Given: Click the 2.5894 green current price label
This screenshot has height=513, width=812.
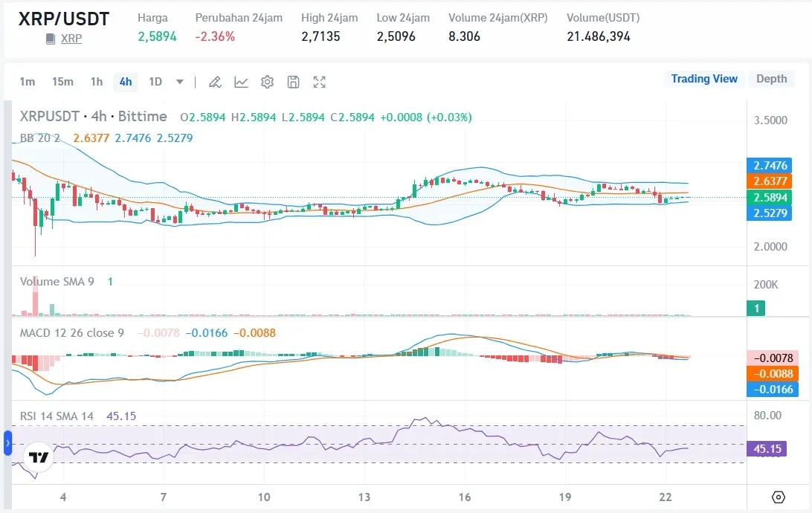Looking at the screenshot, I should 770,197.
